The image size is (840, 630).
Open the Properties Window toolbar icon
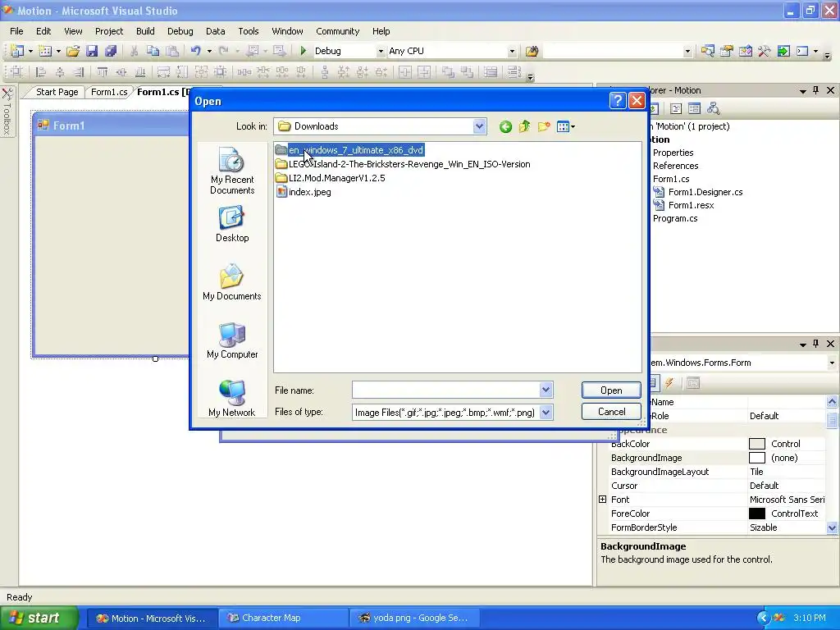tap(727, 51)
